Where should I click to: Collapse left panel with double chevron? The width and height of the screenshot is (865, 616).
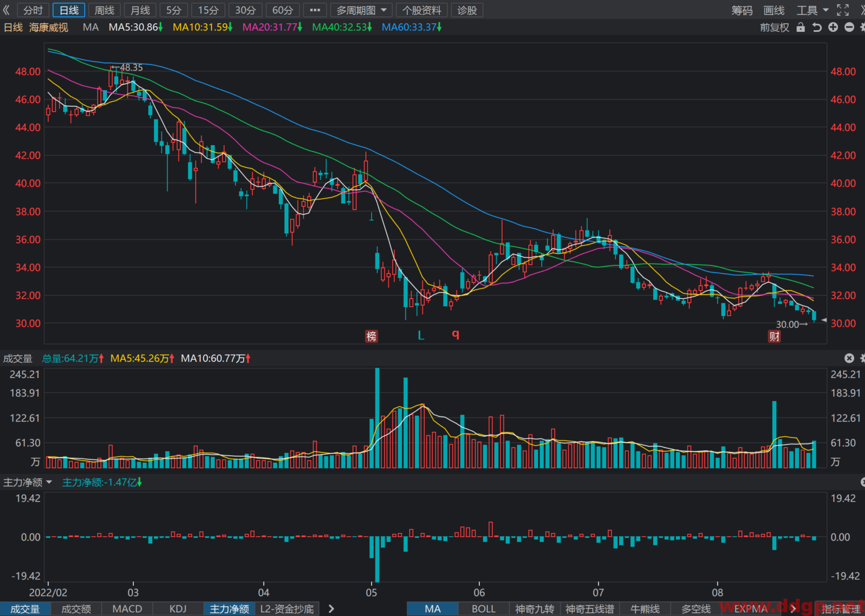click(6, 10)
